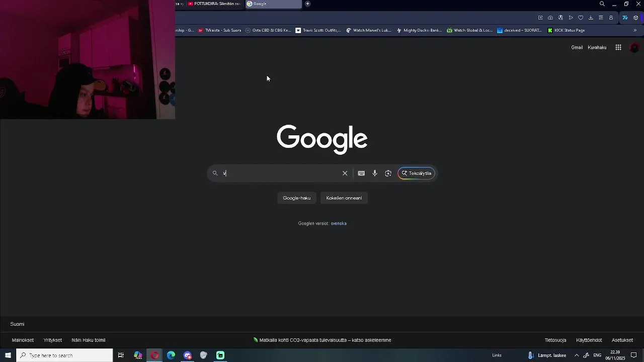Open the Watch Marvel's Luk... bookmark
Screen dimensions: 644x362
pos(368,30)
